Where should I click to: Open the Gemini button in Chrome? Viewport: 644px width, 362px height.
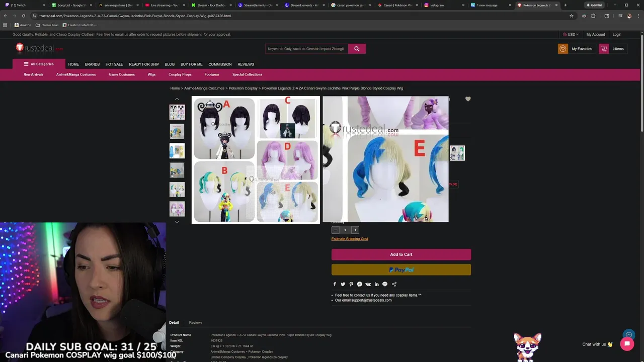[594, 5]
